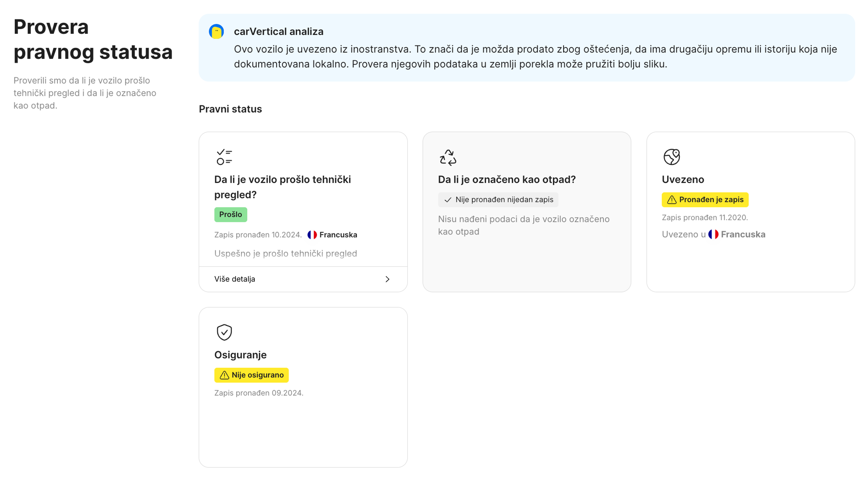This screenshot has width=868, height=480.
Task: Click the Pronađen je zapis yellow badge
Action: click(x=705, y=200)
